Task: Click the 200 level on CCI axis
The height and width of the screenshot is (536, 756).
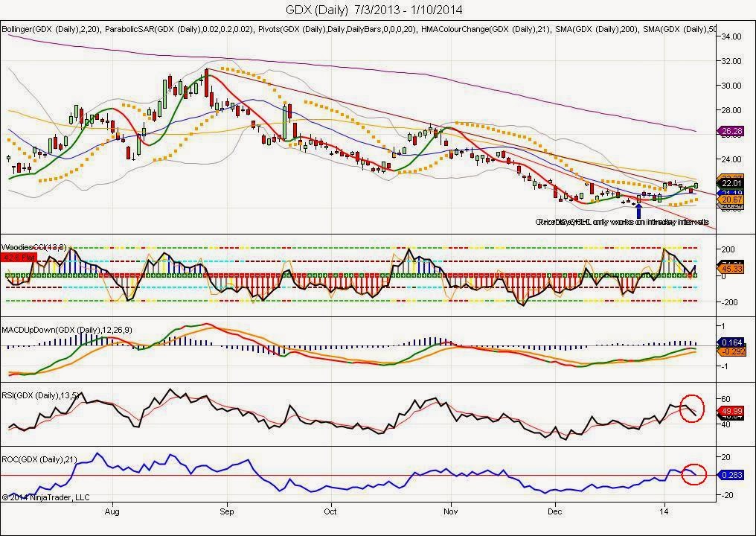Action: point(727,249)
